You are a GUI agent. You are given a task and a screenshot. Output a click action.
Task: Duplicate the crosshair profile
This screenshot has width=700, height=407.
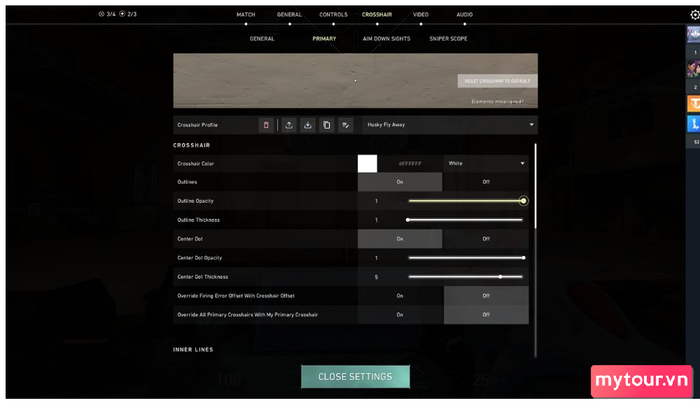coord(327,125)
